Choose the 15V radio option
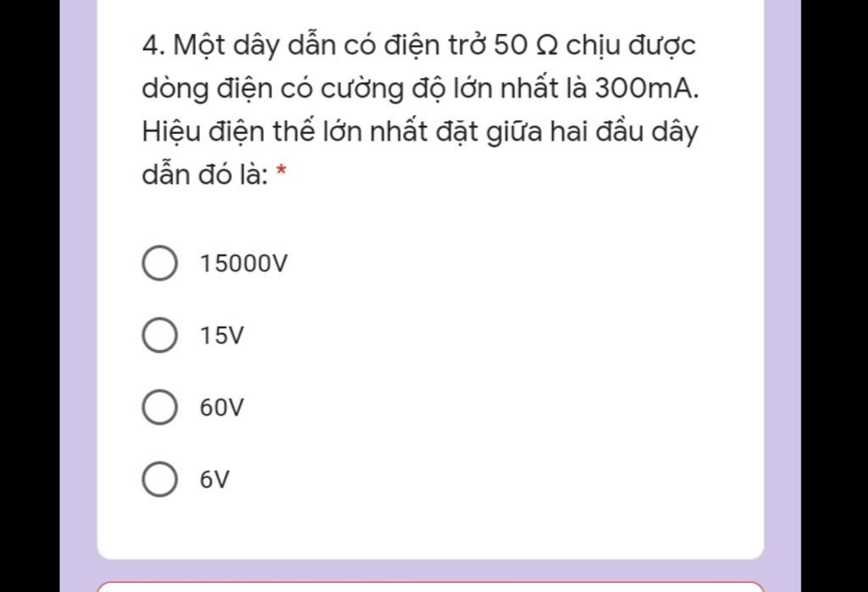This screenshot has width=868, height=592. tap(159, 335)
